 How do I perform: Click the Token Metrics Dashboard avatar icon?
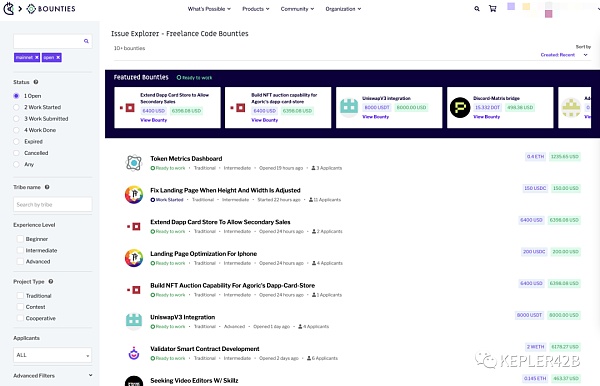(x=134, y=163)
